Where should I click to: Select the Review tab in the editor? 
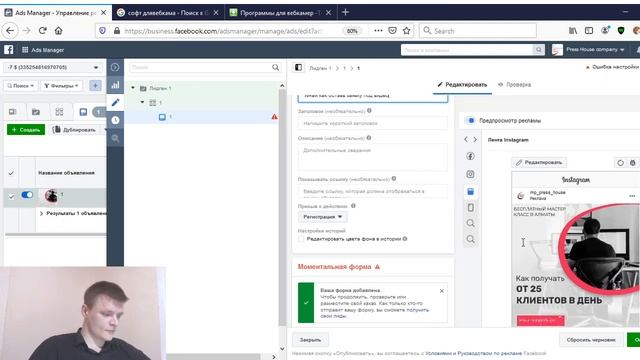tap(514, 84)
